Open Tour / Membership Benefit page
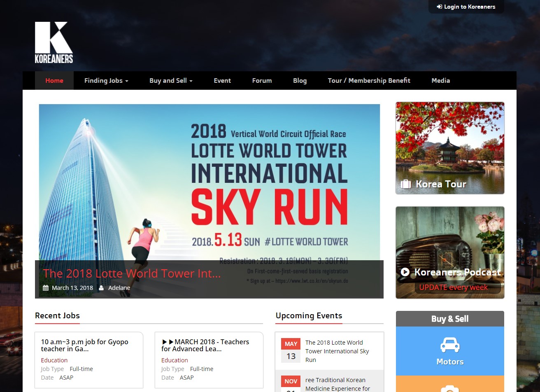 coord(369,81)
